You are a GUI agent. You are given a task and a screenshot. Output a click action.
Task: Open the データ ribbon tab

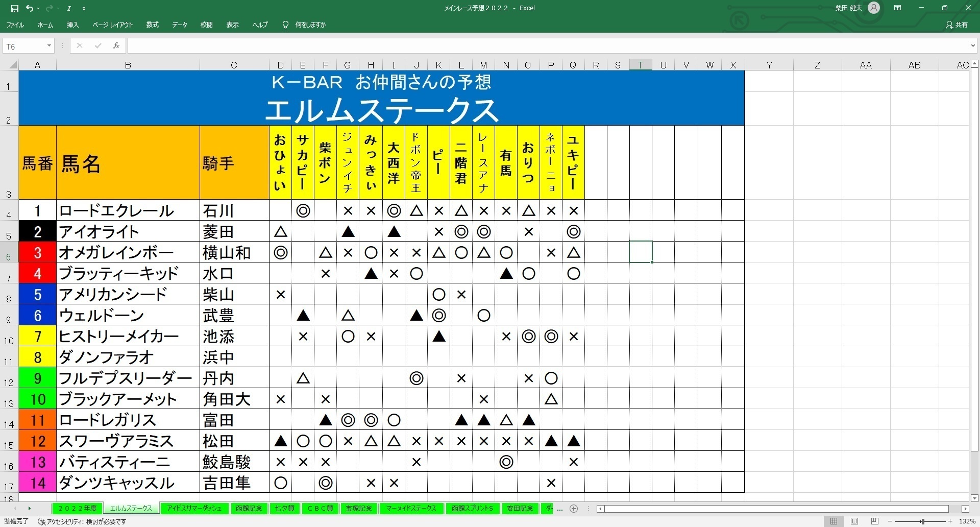point(180,25)
